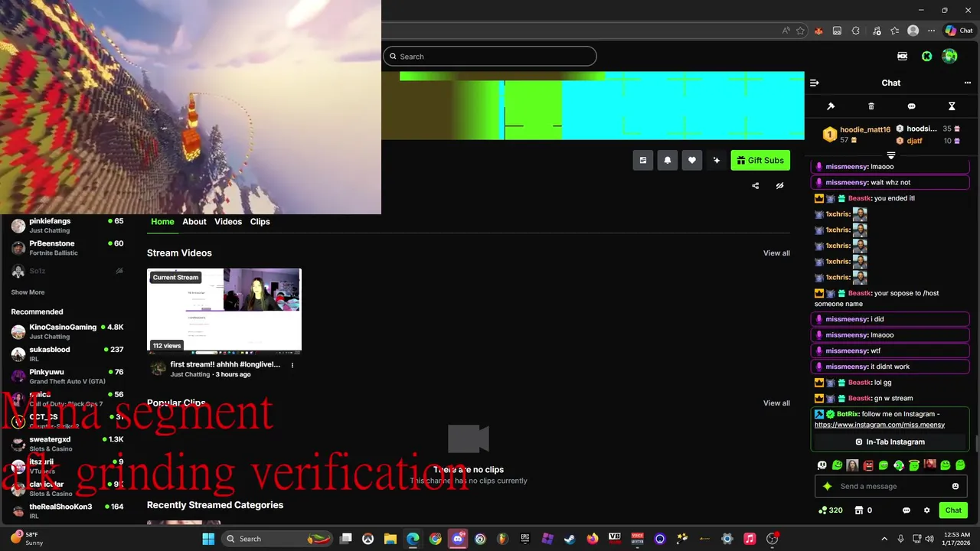Click View all next to Popular Clips
The image size is (980, 551).
pyautogui.click(x=776, y=403)
